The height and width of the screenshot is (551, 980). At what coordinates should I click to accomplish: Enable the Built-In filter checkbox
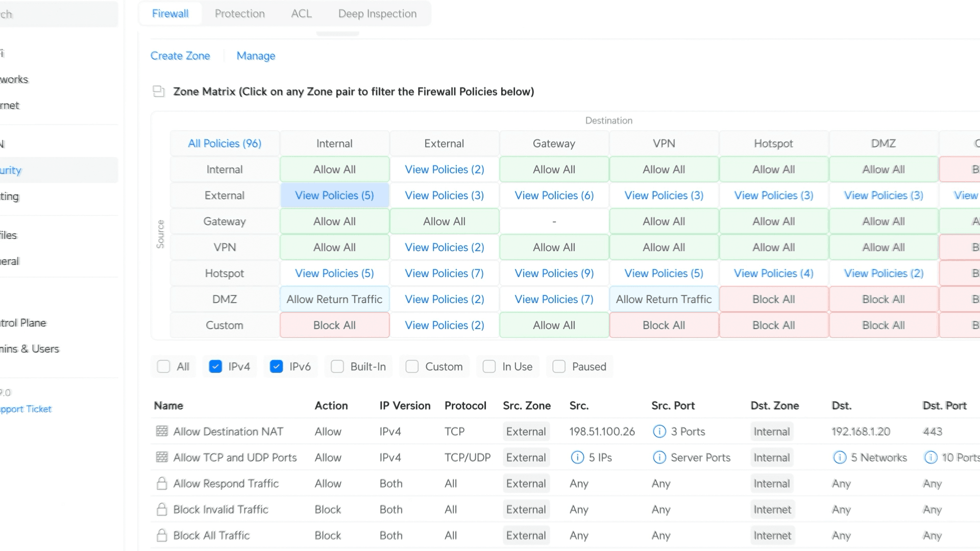point(337,367)
